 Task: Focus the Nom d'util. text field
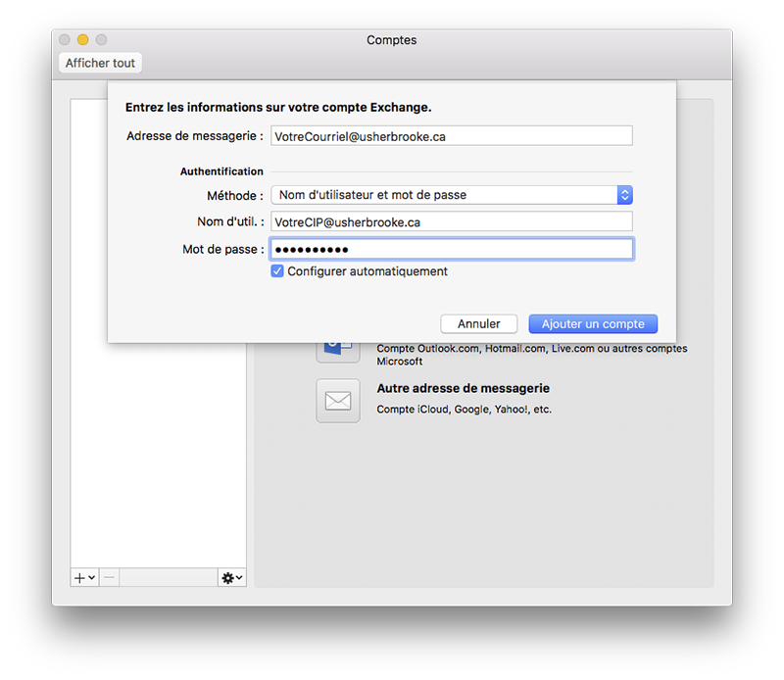(x=452, y=222)
